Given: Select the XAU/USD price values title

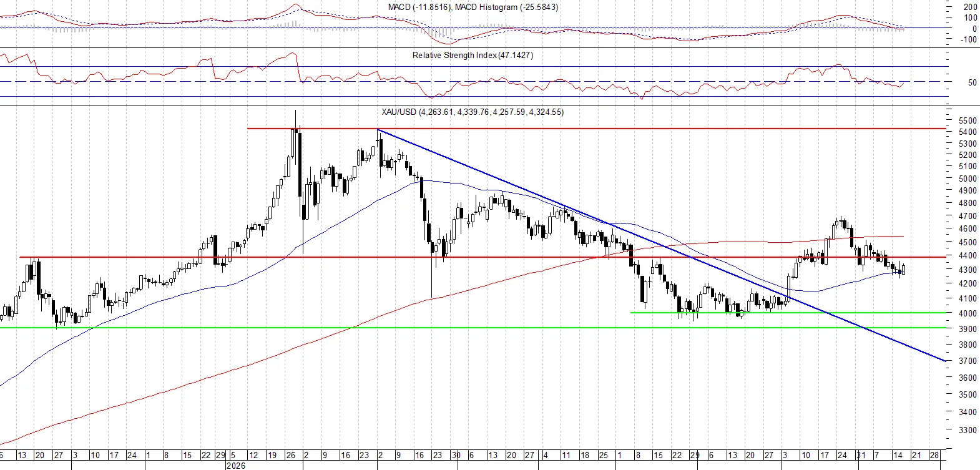Looking at the screenshot, I should 473,112.
